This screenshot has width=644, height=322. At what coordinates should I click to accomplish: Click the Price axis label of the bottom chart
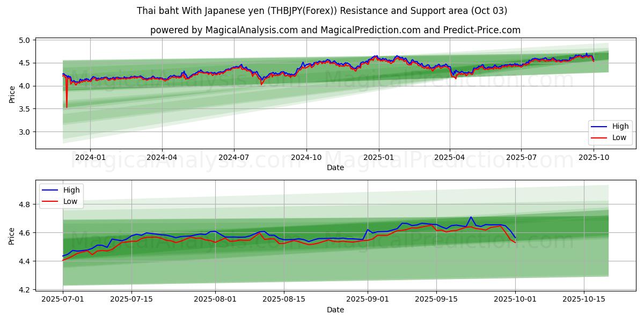[12, 236]
